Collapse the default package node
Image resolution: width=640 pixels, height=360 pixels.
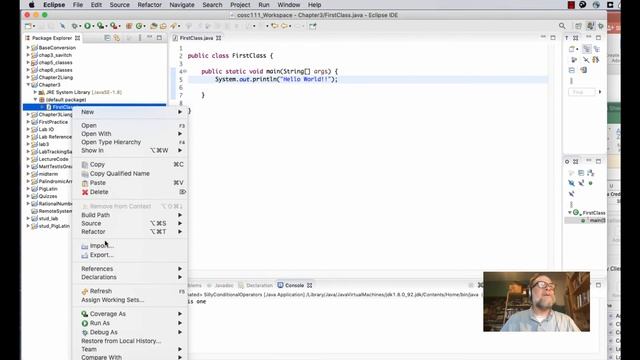(x=35, y=100)
